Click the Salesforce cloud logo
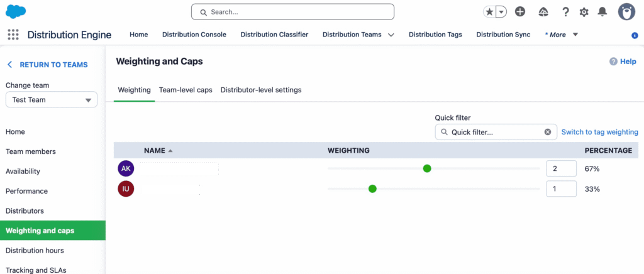Viewport: 644px width, 274px height. [16, 11]
